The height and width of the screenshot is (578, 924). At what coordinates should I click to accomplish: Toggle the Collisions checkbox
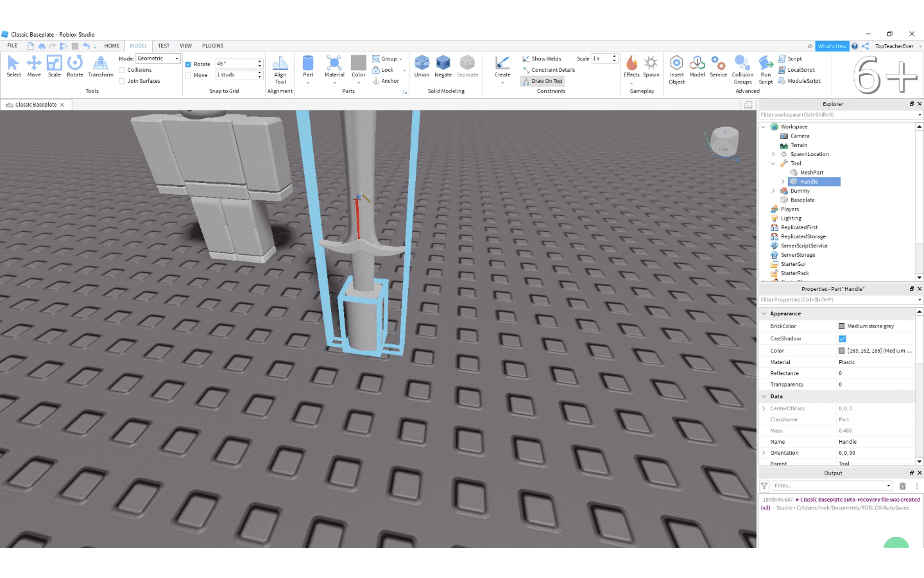(122, 70)
